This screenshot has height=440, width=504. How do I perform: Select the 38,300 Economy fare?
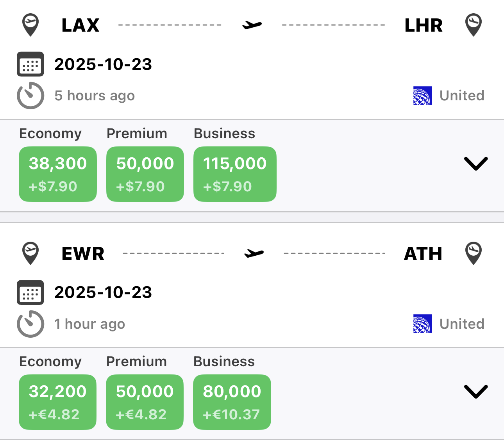(58, 174)
